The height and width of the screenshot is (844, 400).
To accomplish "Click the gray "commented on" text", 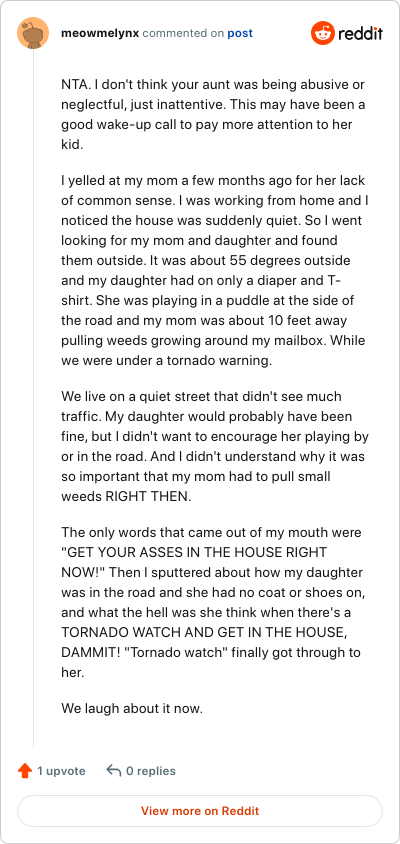I will (183, 33).
